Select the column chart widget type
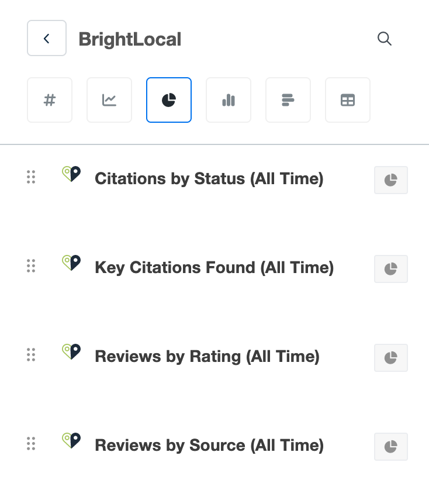Image resolution: width=429 pixels, height=504 pixels. (x=229, y=100)
